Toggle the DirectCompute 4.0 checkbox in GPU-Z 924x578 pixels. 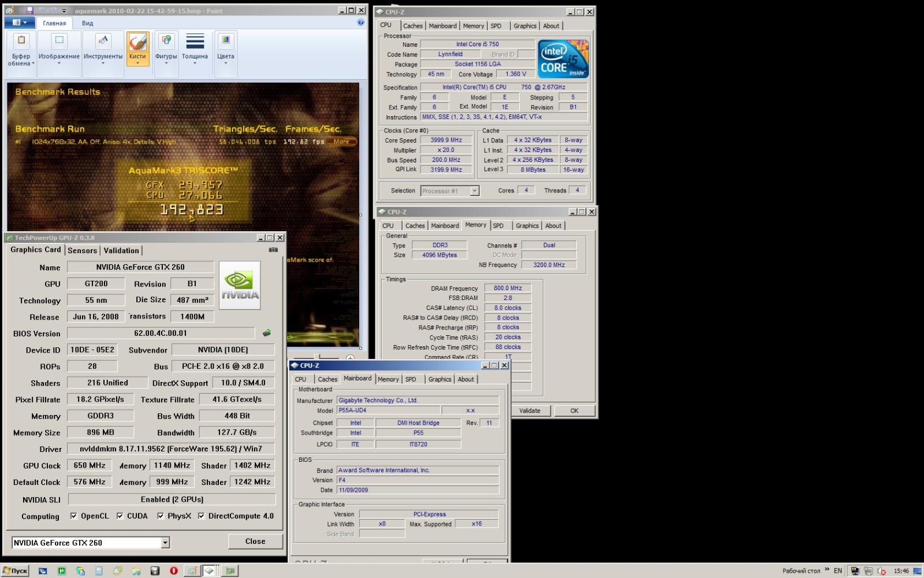(202, 516)
